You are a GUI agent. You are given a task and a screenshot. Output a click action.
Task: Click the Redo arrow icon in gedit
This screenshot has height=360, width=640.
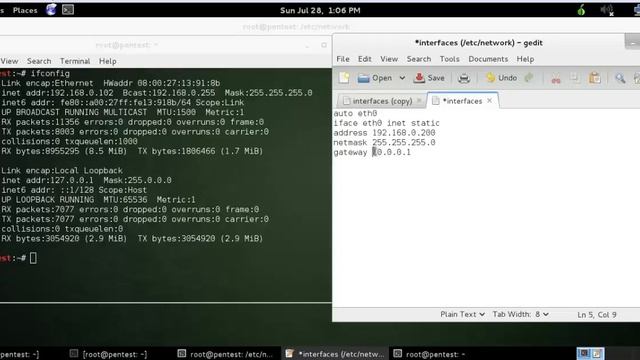529,78
